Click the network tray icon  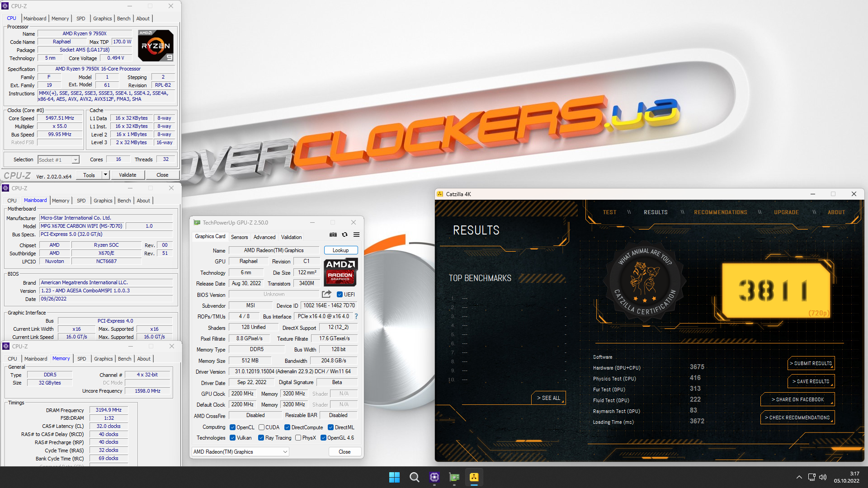point(811,477)
